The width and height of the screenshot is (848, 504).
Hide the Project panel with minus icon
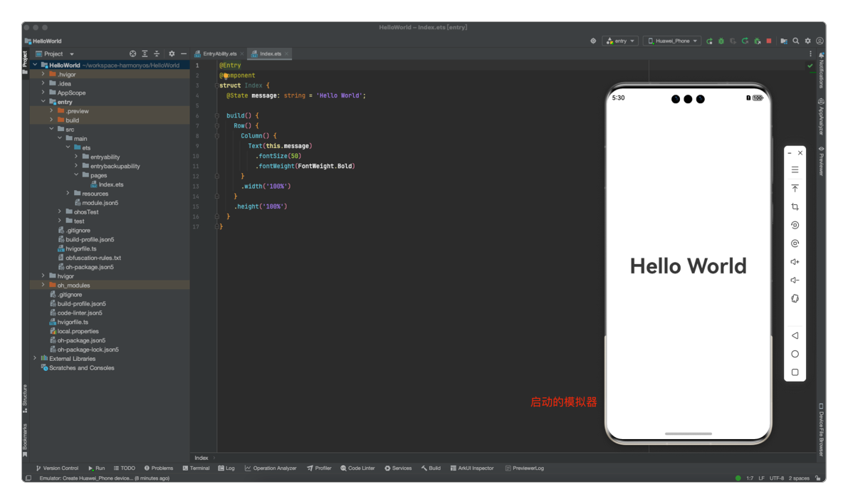[x=183, y=54]
